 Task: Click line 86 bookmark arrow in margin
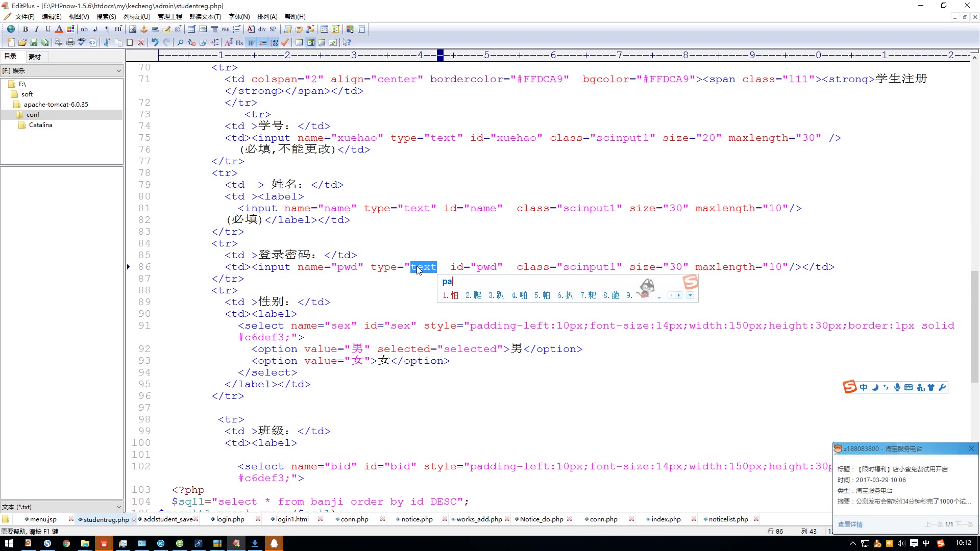[128, 266]
